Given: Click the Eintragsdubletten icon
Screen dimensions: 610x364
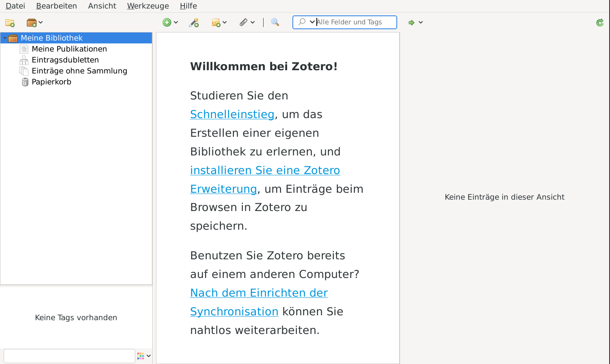Looking at the screenshot, I should tap(24, 60).
